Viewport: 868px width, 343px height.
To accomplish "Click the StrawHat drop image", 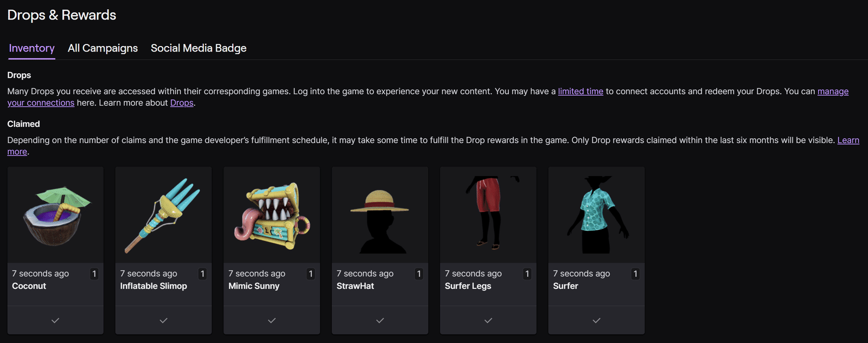I will pos(380,215).
